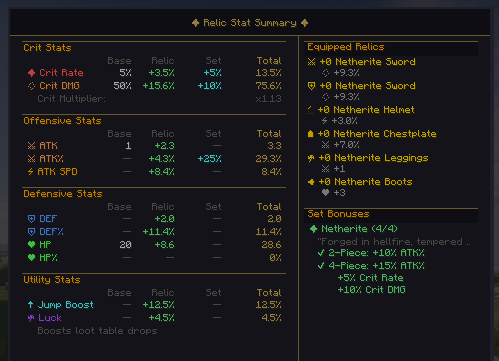The height and width of the screenshot is (361, 499).
Task: Click the Netherite Boots icon
Action: pos(311,182)
